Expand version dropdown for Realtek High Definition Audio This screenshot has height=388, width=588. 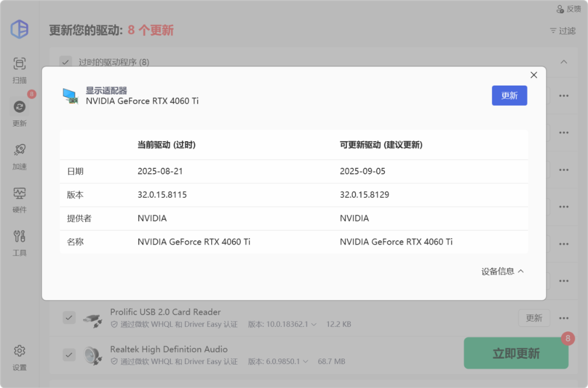305,361
